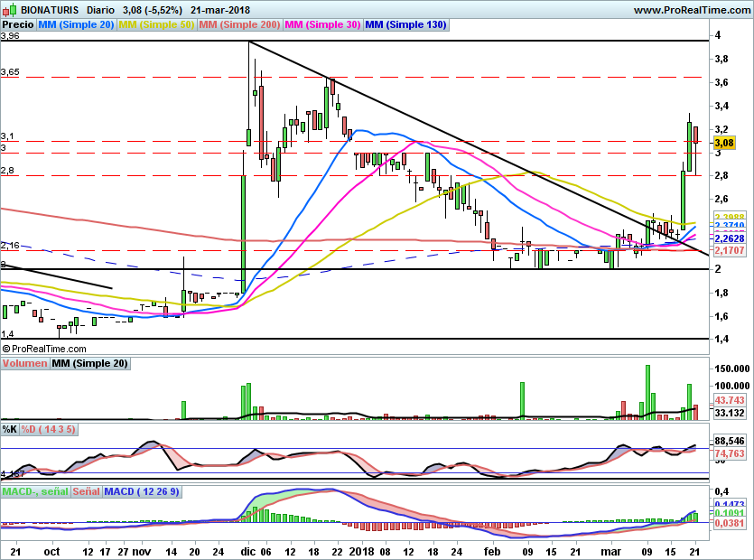This screenshot has width=754, height=560.
Task: Click the 3,65 dashed level label
Action: click(10, 72)
